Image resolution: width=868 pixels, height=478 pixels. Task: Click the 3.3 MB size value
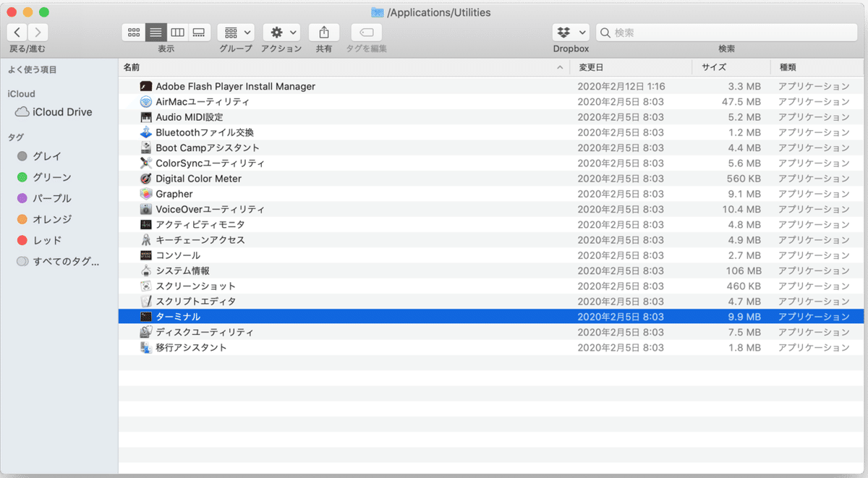coord(744,87)
